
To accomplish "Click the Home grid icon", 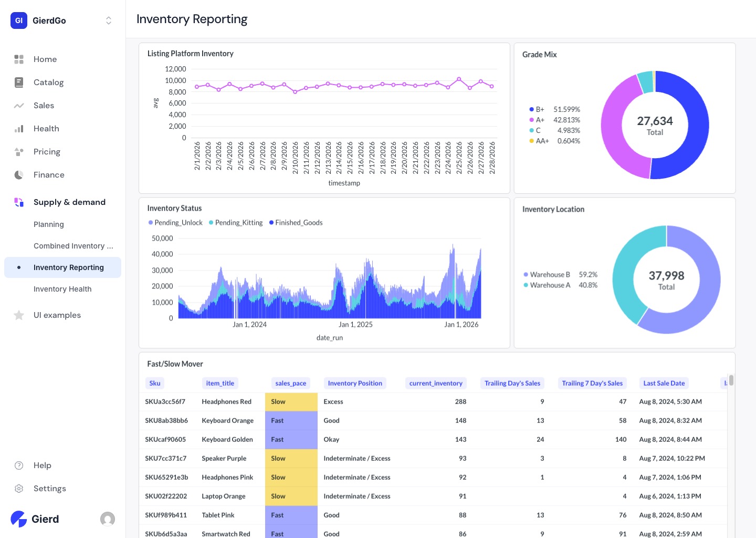I will pyautogui.click(x=19, y=59).
